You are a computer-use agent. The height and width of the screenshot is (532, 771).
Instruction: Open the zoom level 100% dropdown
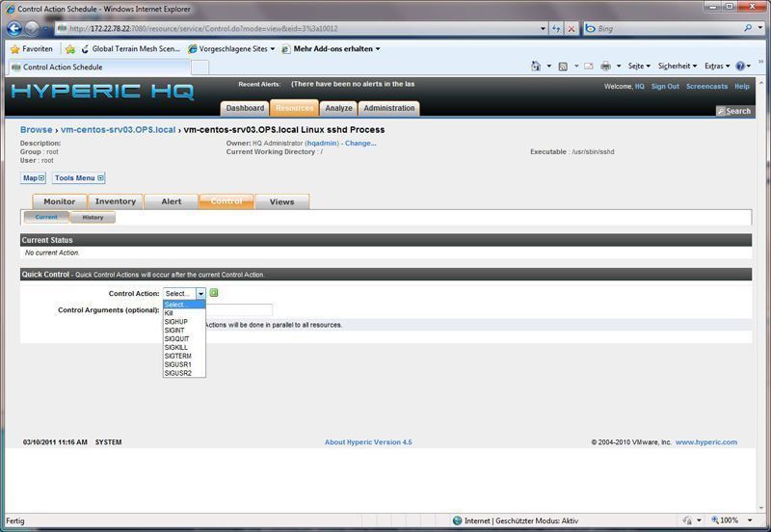[x=750, y=520]
